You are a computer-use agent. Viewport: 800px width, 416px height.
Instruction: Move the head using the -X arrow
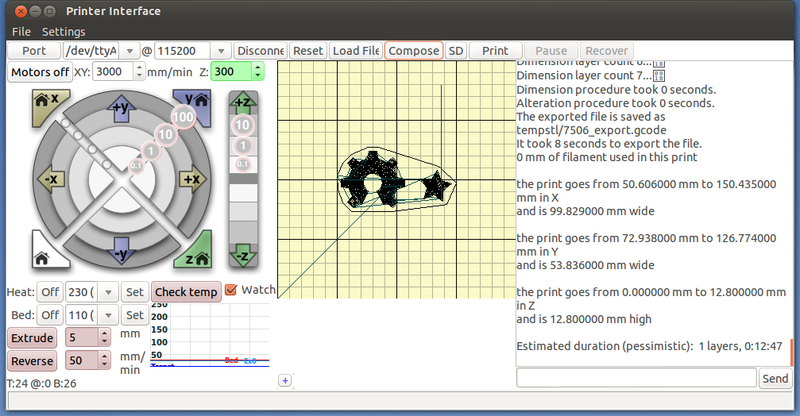[x=52, y=178]
